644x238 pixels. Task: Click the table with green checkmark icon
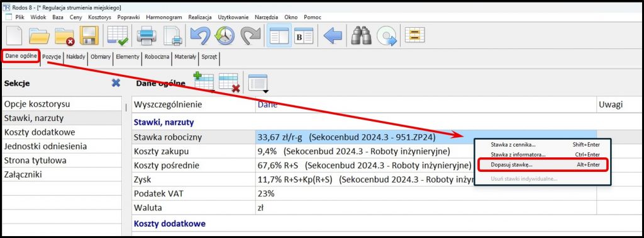pos(118,36)
